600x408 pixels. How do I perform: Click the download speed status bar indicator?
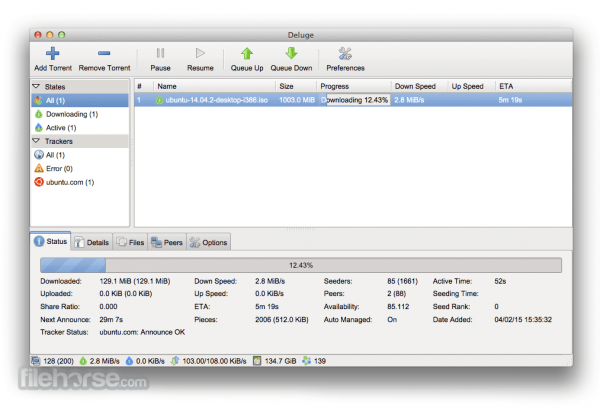[x=99, y=361]
